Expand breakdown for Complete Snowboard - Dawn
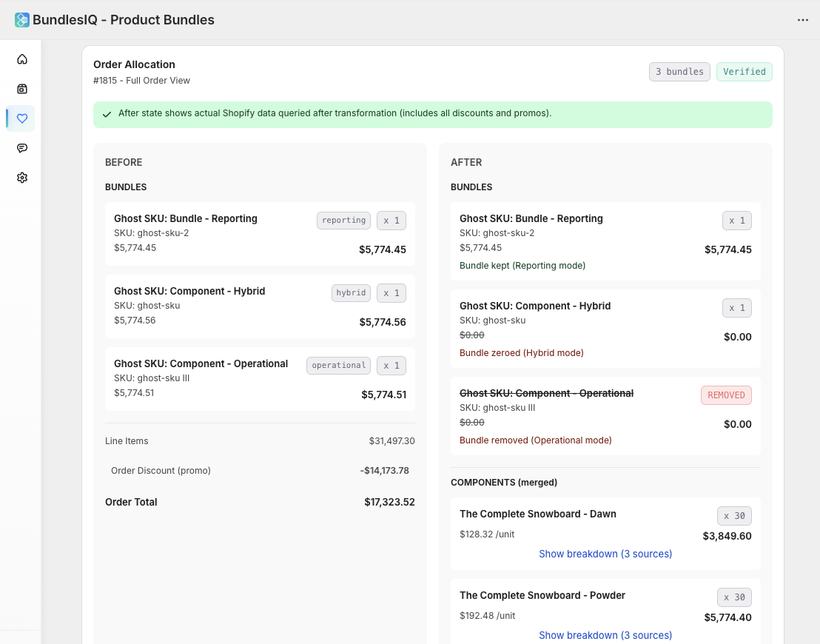This screenshot has width=820, height=644. pyautogui.click(x=605, y=554)
